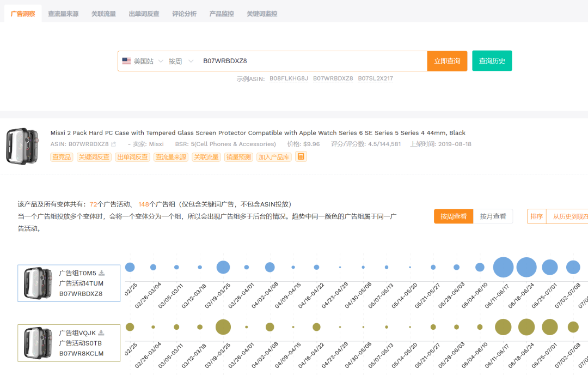The image size is (588, 375).
Task: Click the 排序 sort button
Action: point(536,216)
